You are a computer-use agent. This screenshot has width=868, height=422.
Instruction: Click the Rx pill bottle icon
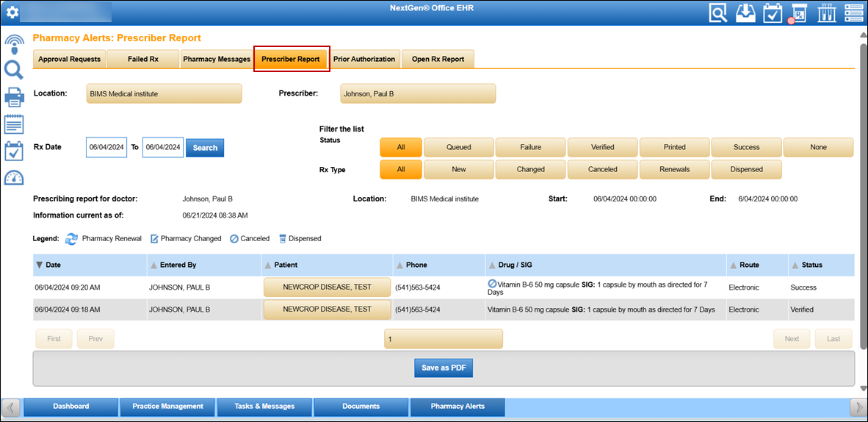(x=798, y=13)
